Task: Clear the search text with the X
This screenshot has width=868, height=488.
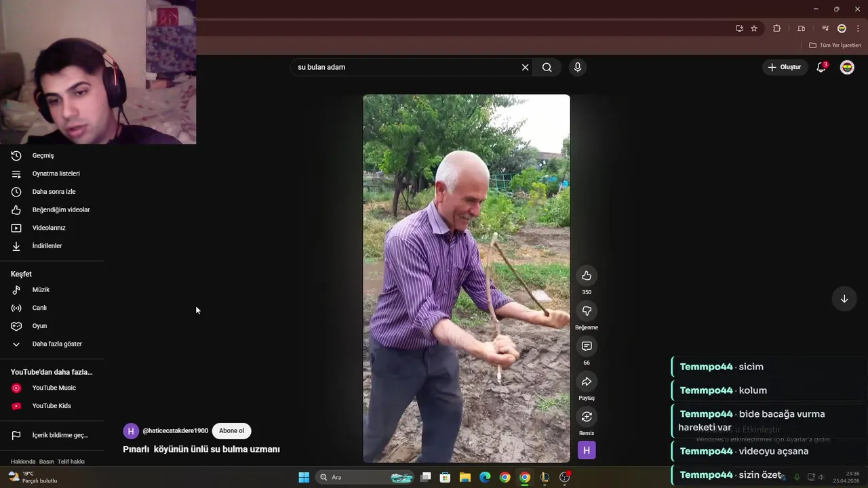Action: [x=525, y=67]
